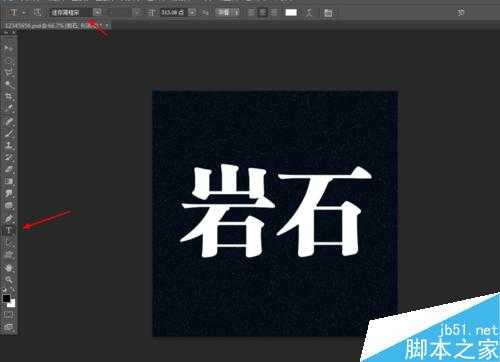
Task: Open the anti-aliasing method dropdown
Action: [227, 13]
